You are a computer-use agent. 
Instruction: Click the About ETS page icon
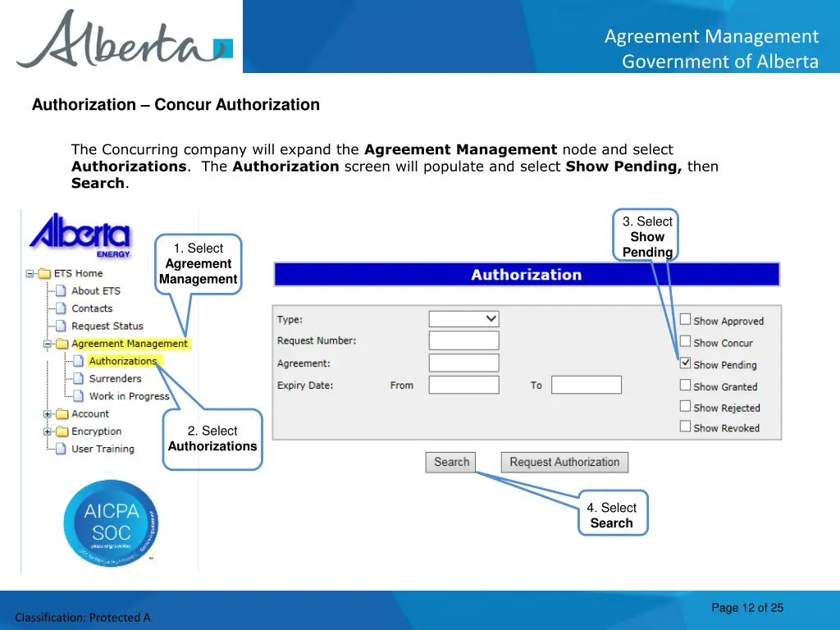61,291
